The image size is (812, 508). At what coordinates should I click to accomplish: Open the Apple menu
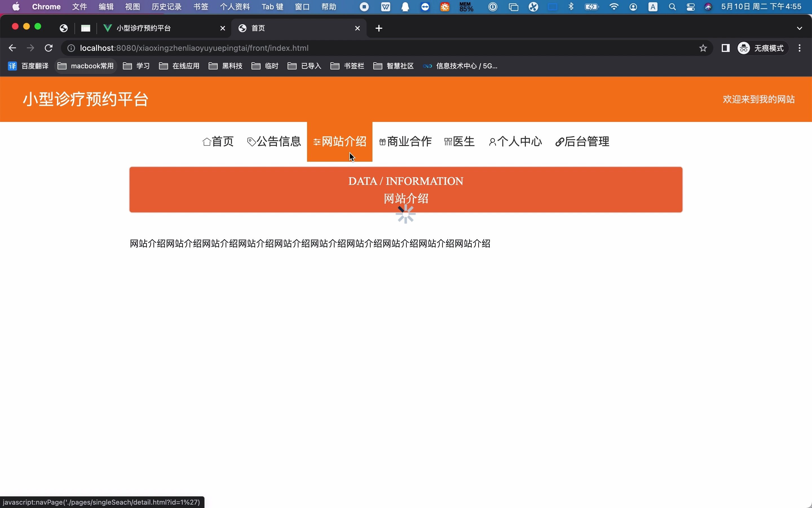(16, 7)
